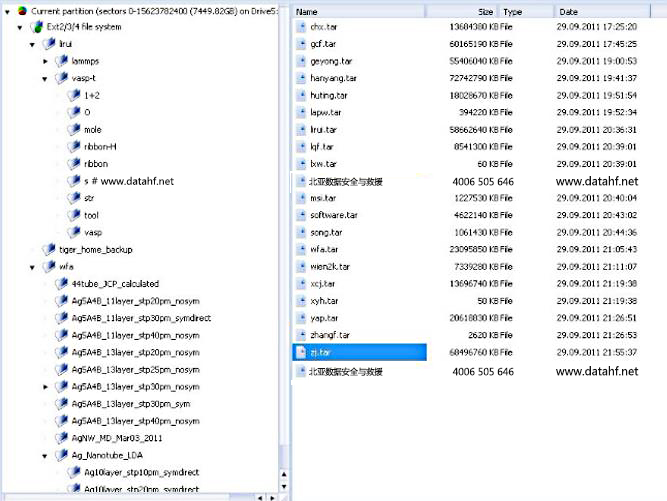Click file icon of zhangf.tar

[301, 335]
